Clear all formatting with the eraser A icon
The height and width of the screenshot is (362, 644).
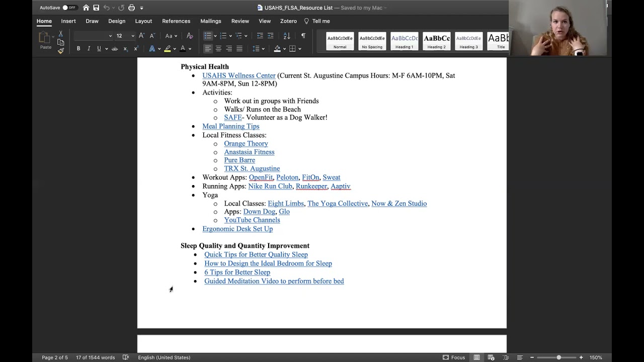tap(190, 36)
